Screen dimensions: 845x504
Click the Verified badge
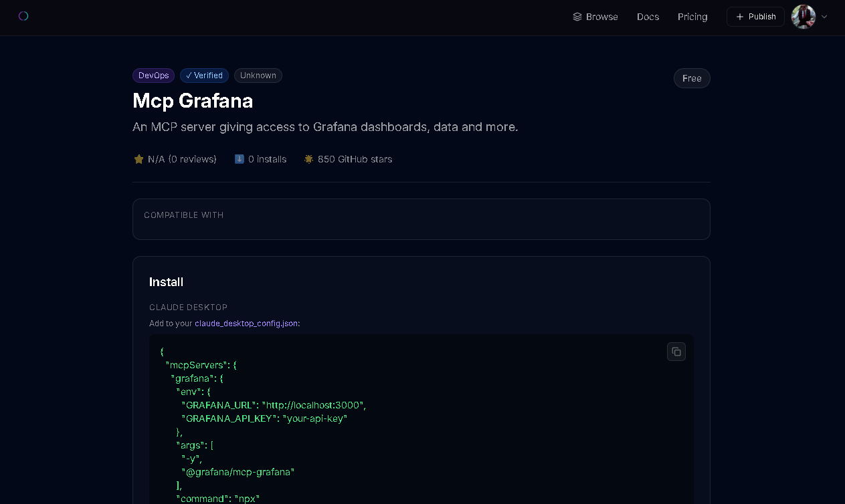[x=204, y=76]
